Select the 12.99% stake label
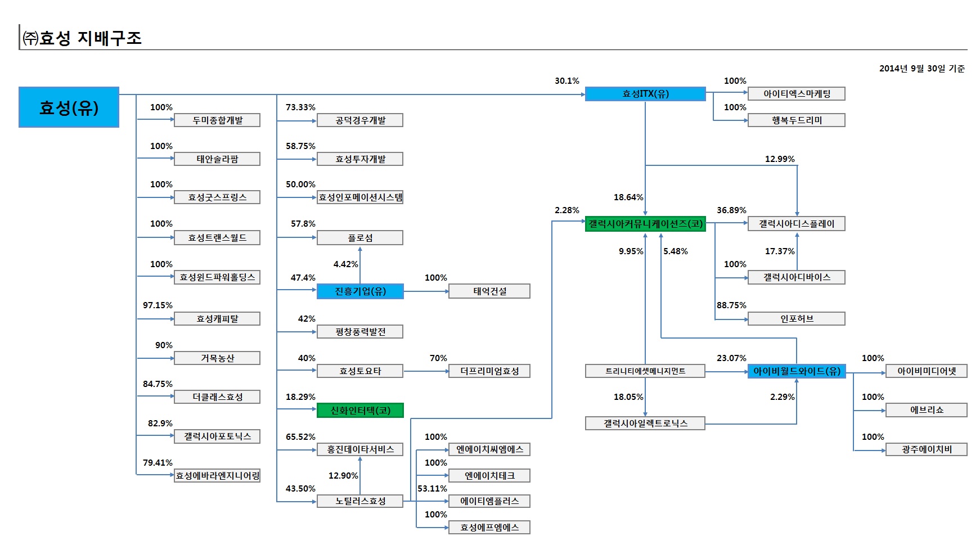 point(780,159)
